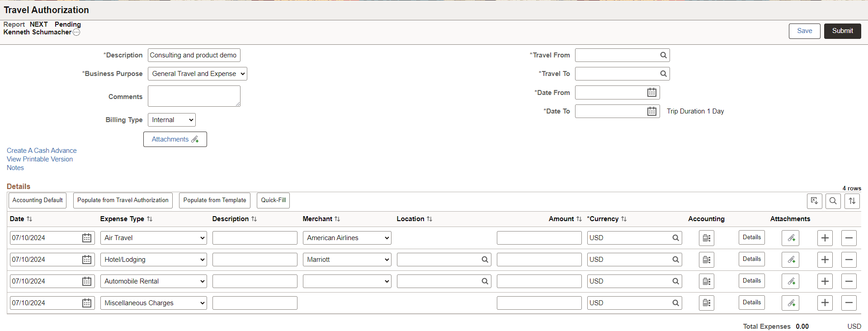The width and height of the screenshot is (868, 331).
Task: Open Travel From lookup magnifier
Action: (x=663, y=55)
